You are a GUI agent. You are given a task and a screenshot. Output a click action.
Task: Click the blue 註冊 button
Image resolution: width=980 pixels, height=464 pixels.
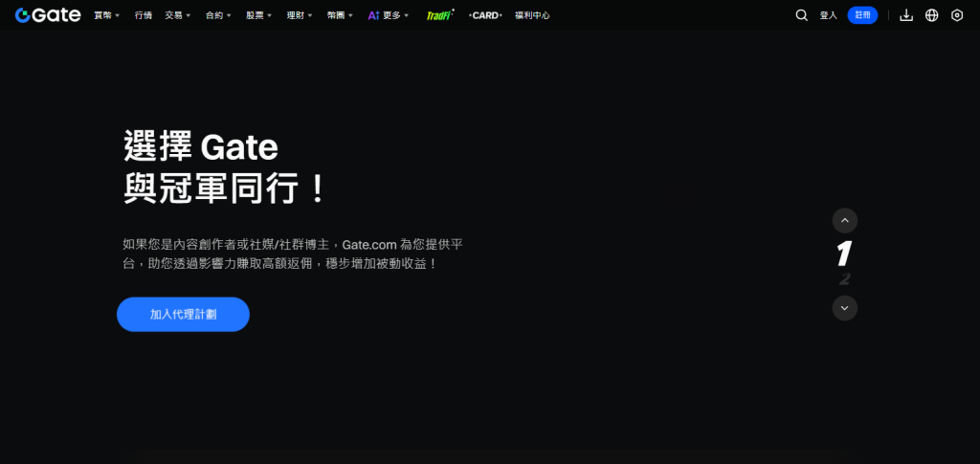862,15
